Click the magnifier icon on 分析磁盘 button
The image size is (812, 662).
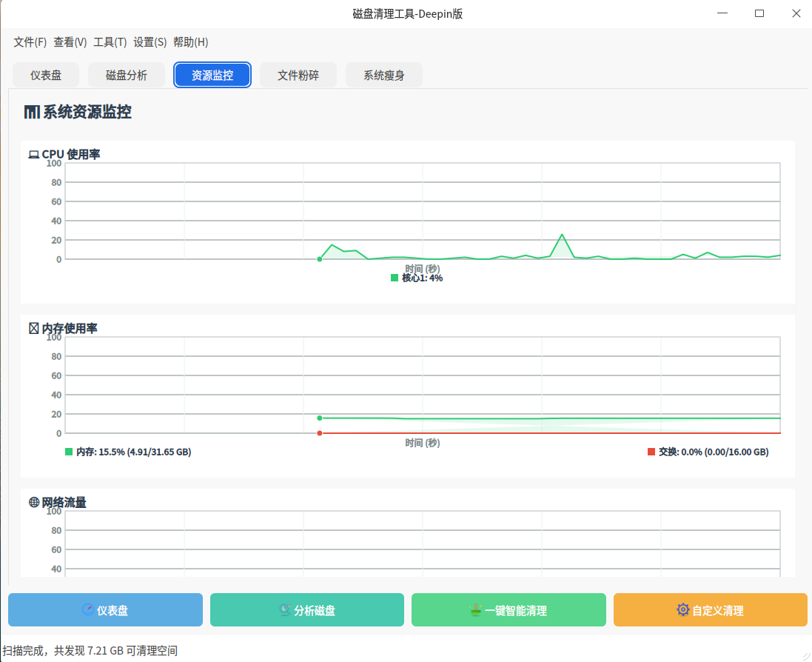[x=285, y=609]
